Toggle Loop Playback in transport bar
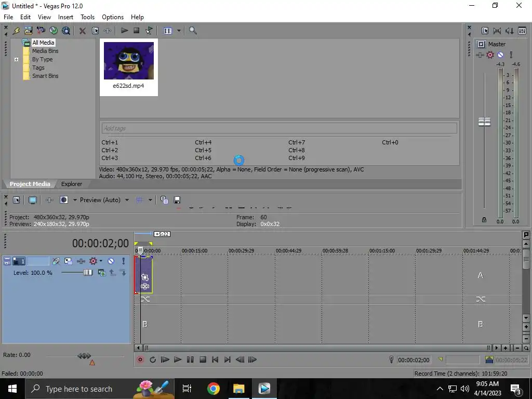 pos(153,360)
